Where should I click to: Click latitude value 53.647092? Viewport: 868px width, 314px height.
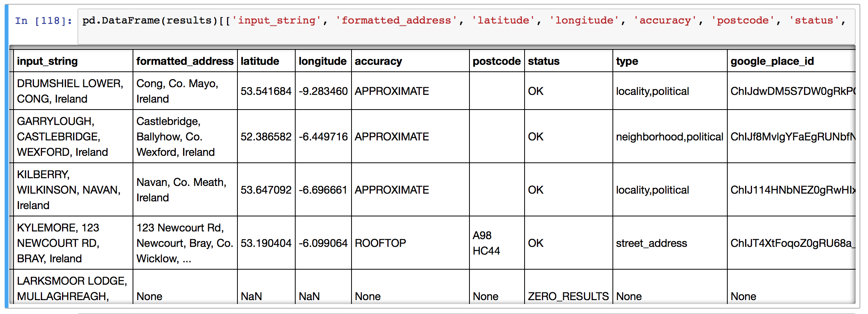[x=266, y=190]
